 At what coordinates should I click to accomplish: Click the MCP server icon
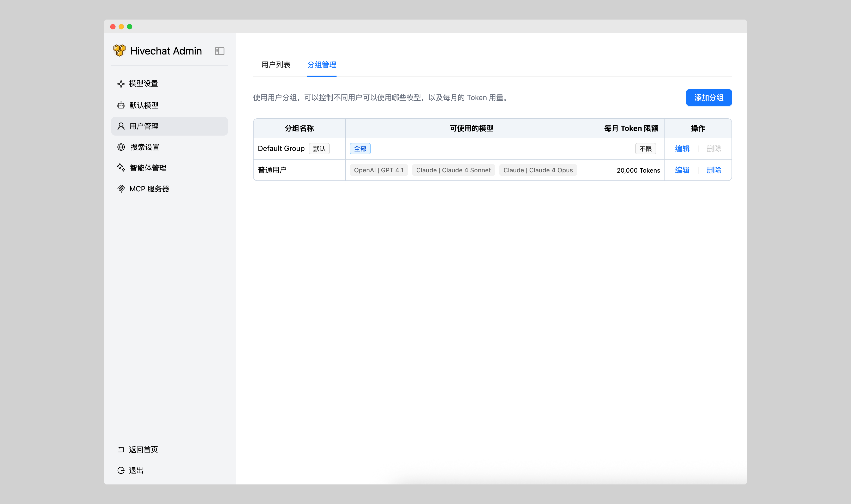point(121,189)
